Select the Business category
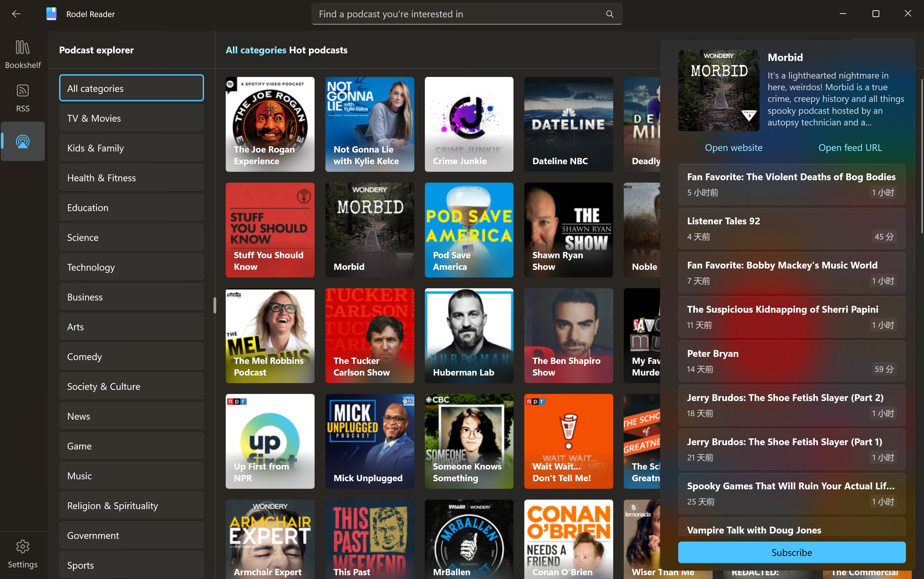 (x=131, y=297)
